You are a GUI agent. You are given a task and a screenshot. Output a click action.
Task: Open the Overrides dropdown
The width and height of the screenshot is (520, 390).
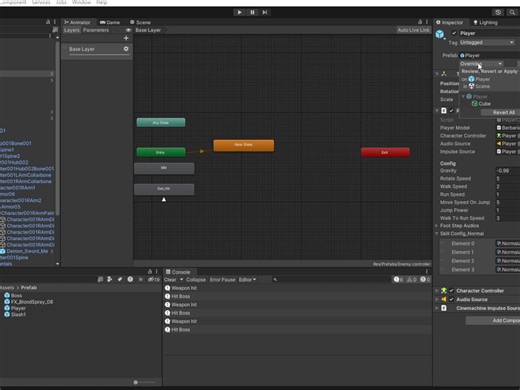point(481,64)
